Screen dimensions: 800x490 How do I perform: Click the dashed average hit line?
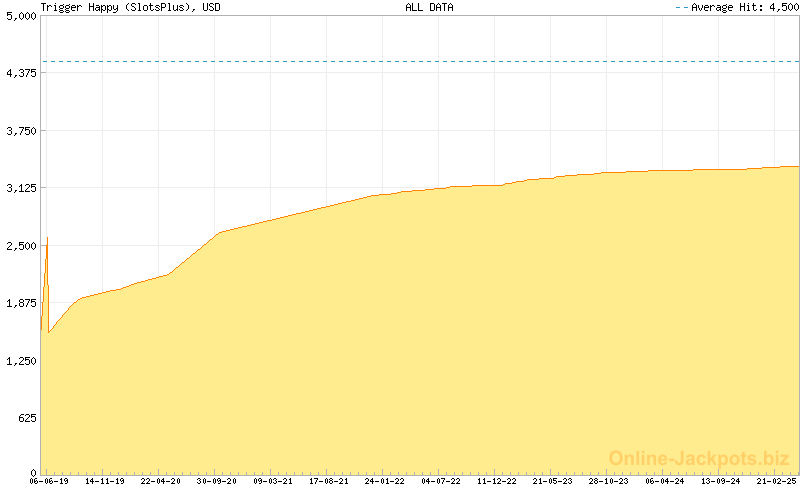tap(420, 62)
